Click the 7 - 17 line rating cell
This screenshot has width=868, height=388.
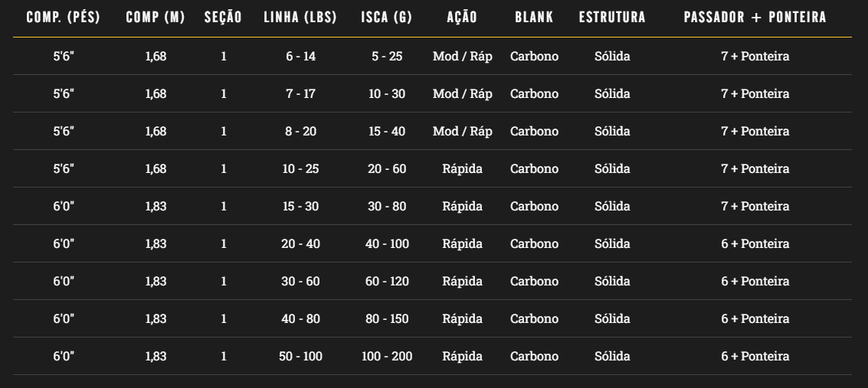pyautogui.click(x=301, y=94)
